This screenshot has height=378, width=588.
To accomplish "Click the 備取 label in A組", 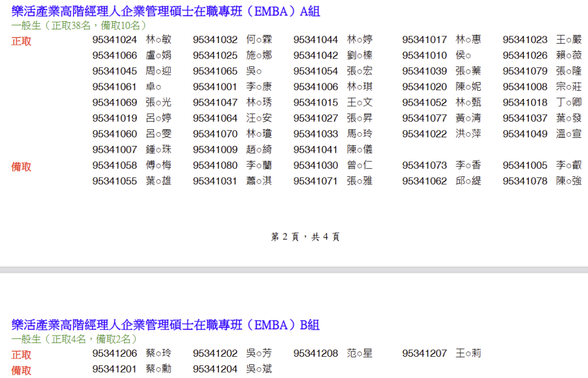I will click(22, 167).
